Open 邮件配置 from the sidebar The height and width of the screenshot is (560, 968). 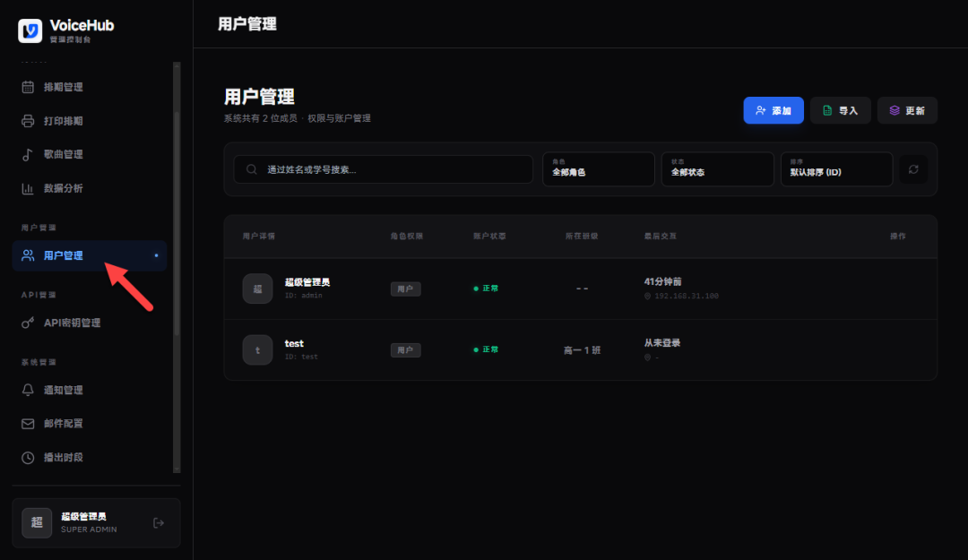pos(63,423)
